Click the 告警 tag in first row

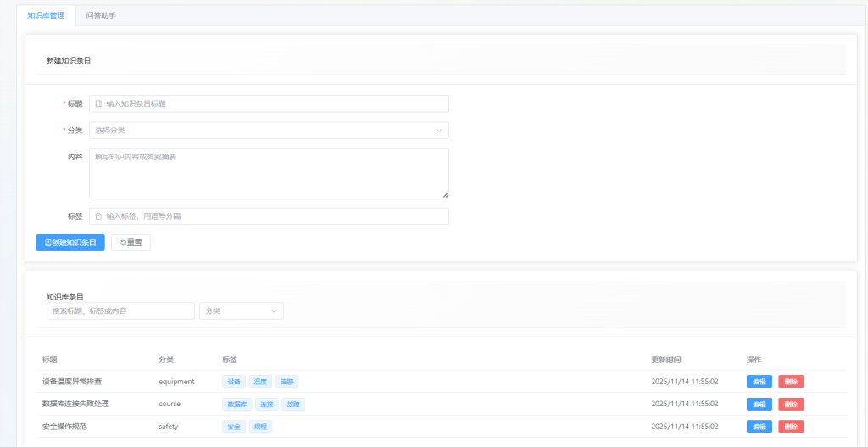[x=287, y=382]
